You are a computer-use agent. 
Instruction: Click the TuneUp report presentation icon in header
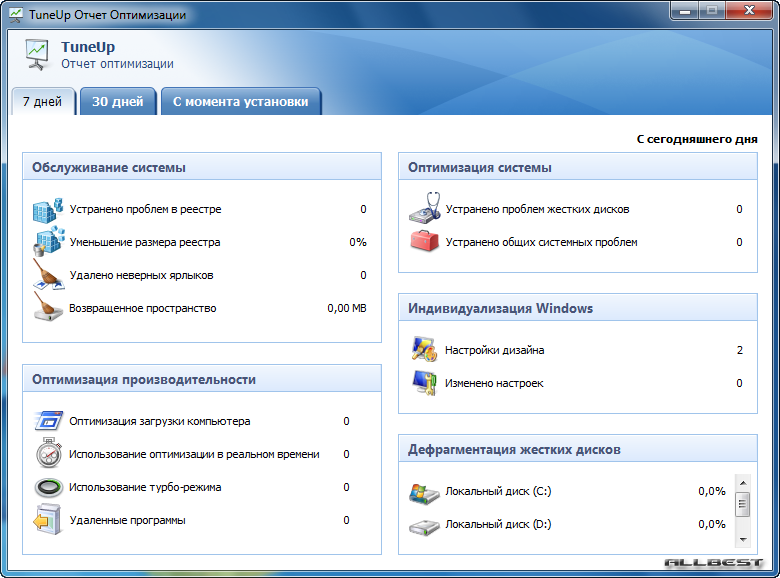tap(37, 55)
